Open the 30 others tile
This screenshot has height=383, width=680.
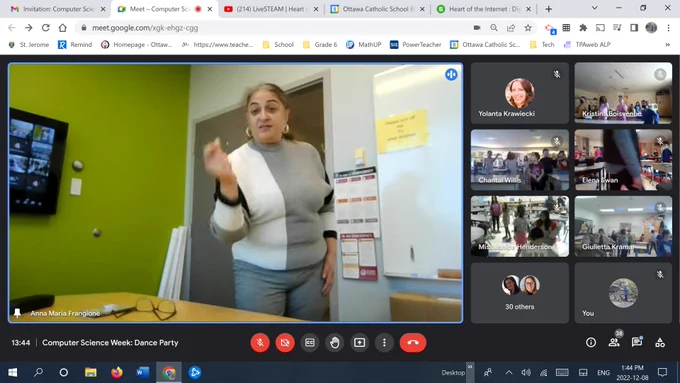tap(520, 293)
